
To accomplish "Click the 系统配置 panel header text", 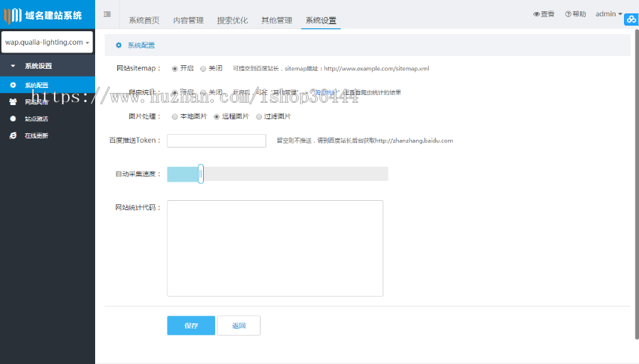I will [141, 45].
